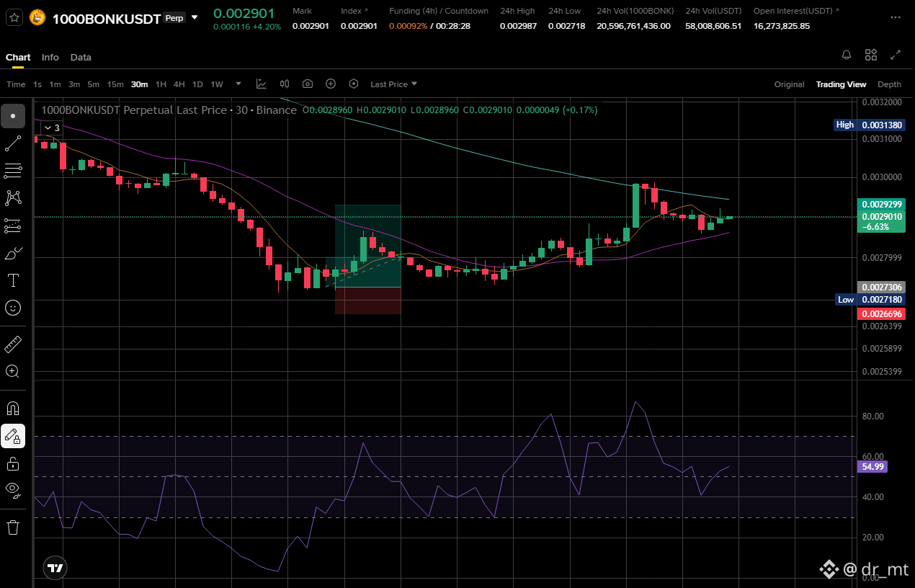Switch to the Info tab
The width and height of the screenshot is (915, 588).
click(x=50, y=57)
